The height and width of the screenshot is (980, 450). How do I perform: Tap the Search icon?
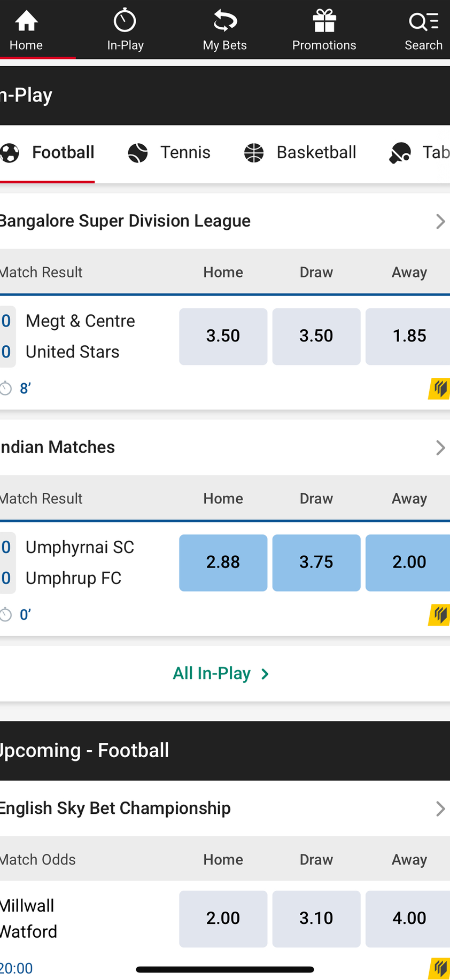click(423, 21)
